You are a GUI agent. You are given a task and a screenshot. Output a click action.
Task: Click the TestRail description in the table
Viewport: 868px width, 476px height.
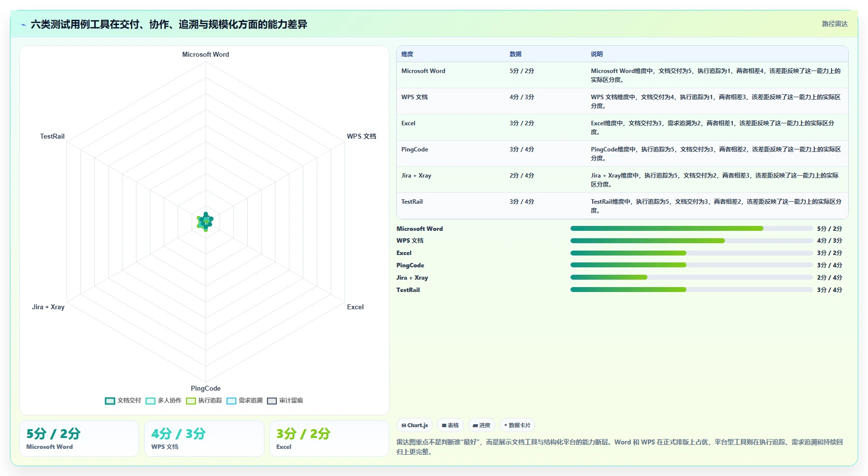(716, 206)
